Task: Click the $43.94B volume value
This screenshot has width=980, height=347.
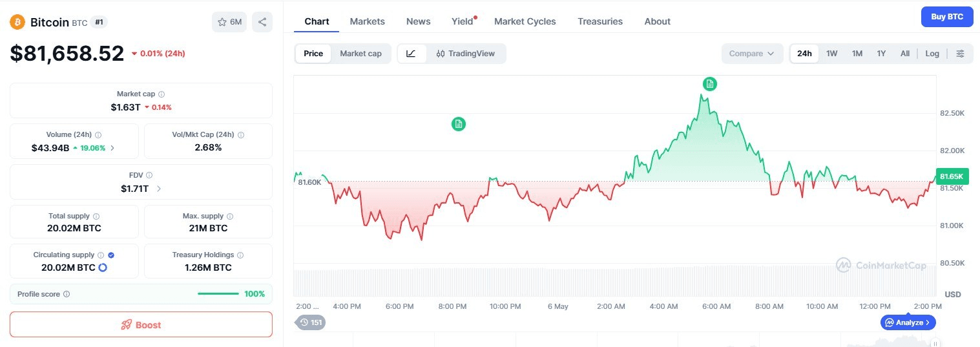Action: click(50, 148)
